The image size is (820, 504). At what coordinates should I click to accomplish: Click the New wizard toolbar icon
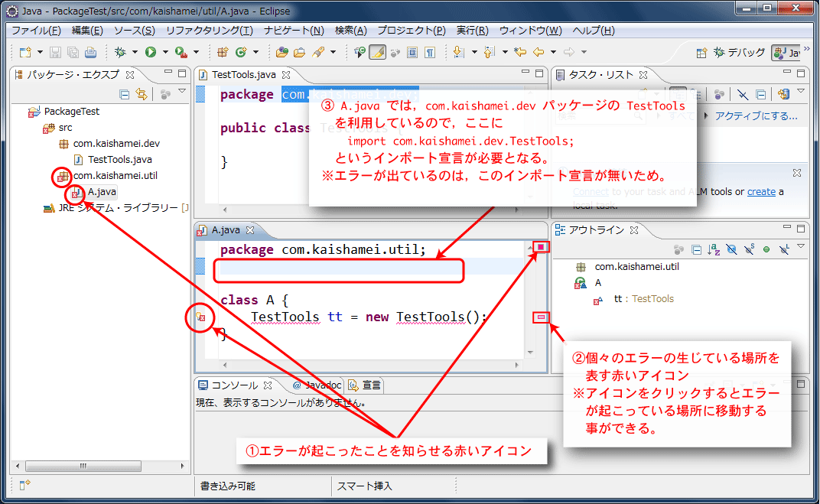coord(25,52)
